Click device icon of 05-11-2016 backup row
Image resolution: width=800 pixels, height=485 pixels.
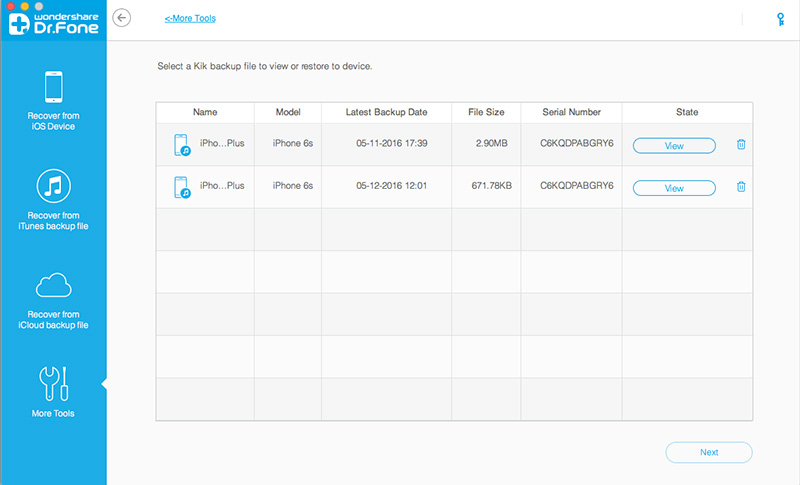182,145
